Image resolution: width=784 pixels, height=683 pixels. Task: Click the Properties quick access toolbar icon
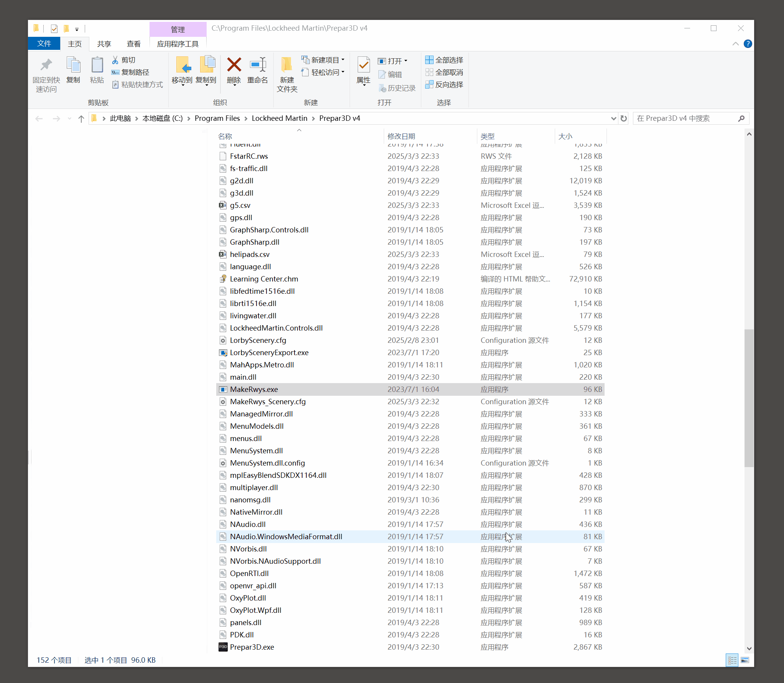[x=54, y=28]
